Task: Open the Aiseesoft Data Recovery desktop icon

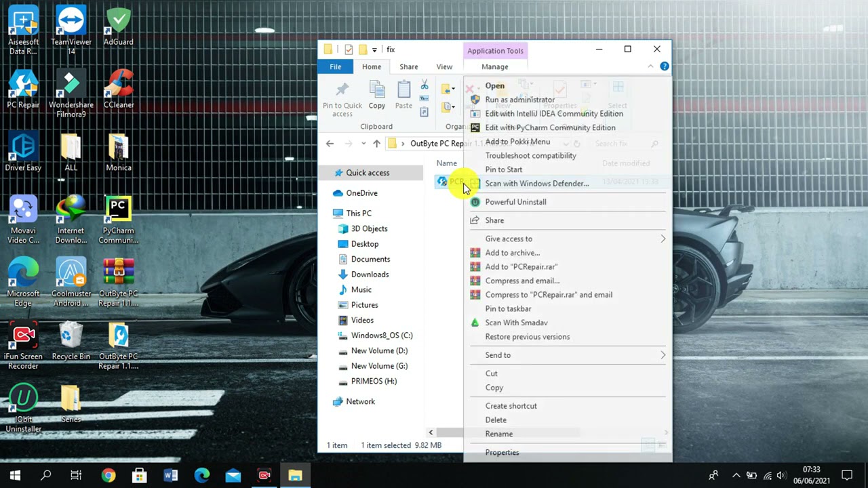Action: click(x=23, y=32)
